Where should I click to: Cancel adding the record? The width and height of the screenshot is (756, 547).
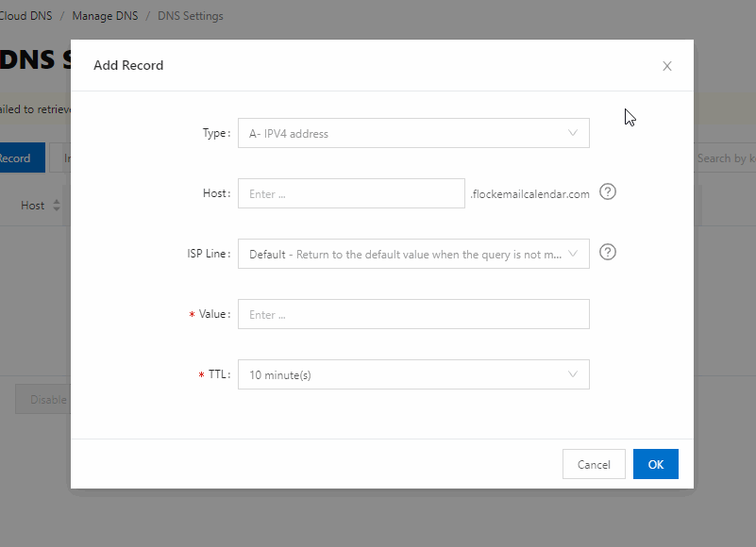594,464
